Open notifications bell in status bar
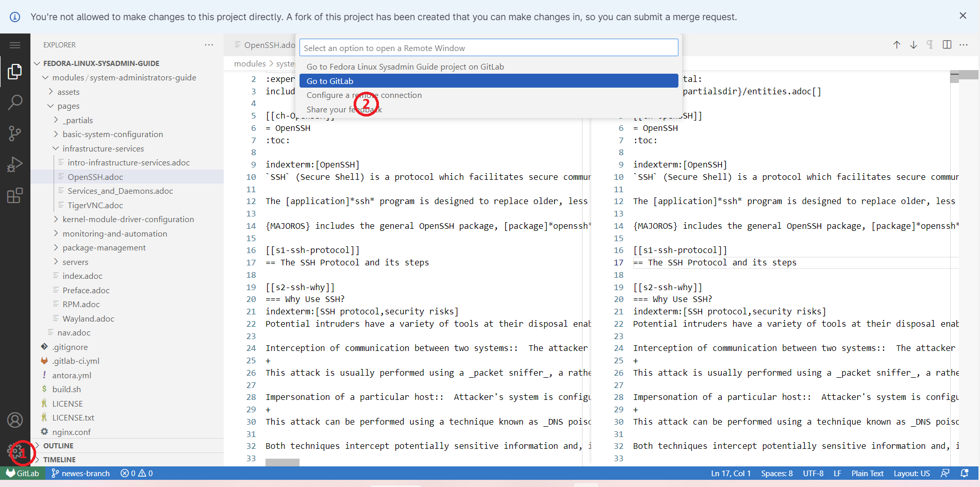 tap(965, 473)
